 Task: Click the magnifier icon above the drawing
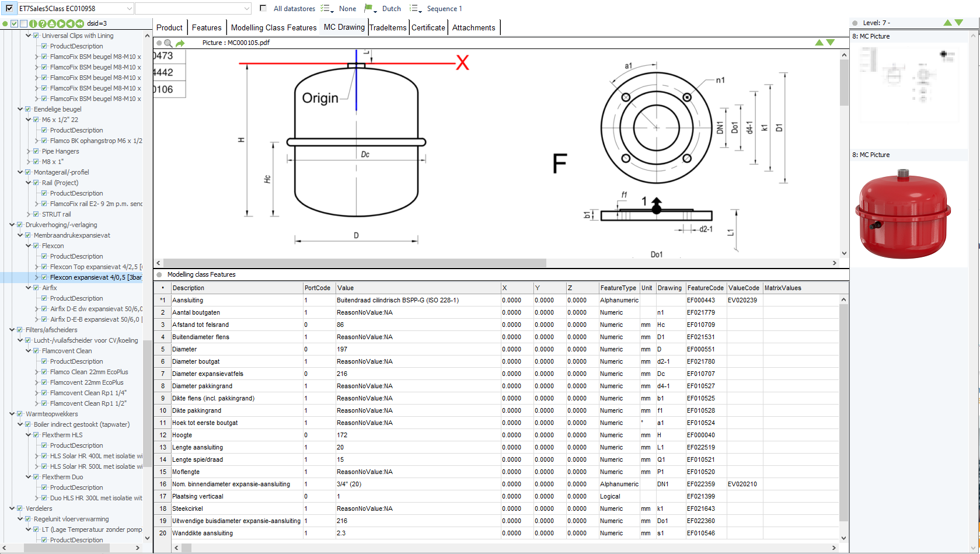click(168, 43)
